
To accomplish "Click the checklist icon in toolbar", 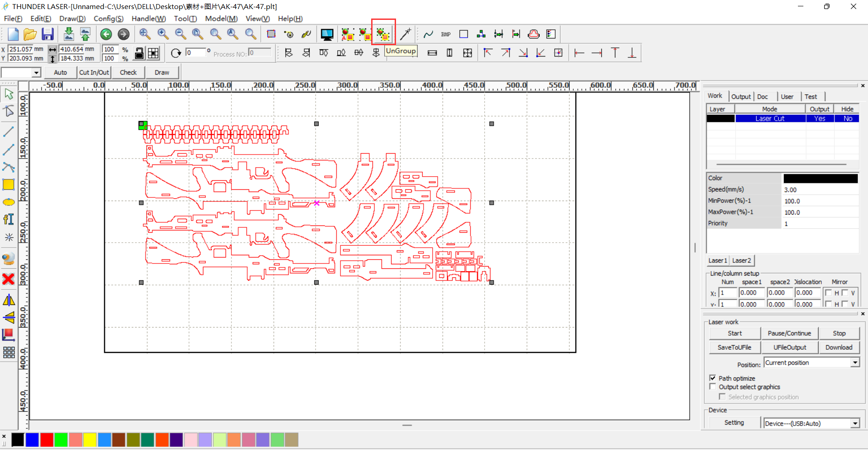I will click(551, 34).
